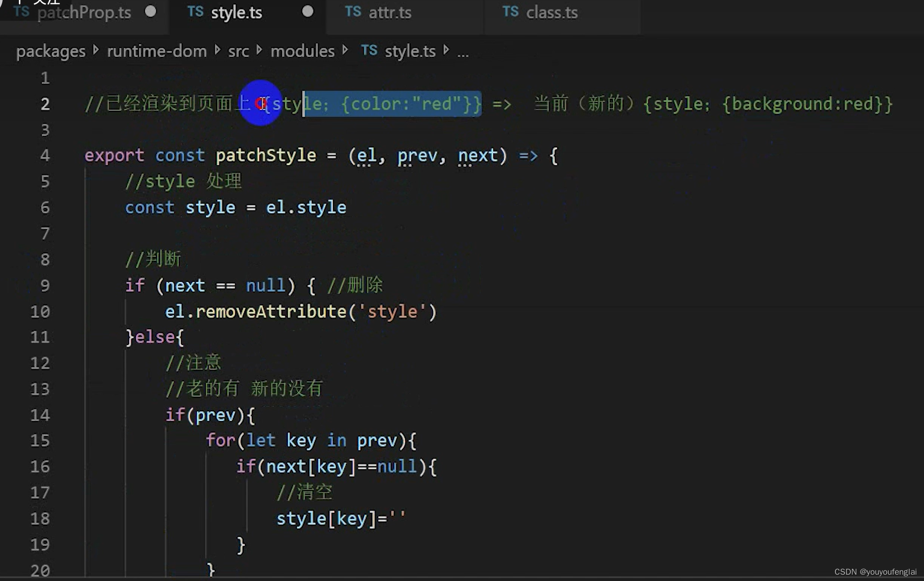Click the TS icon on class.ts tab

click(x=510, y=12)
